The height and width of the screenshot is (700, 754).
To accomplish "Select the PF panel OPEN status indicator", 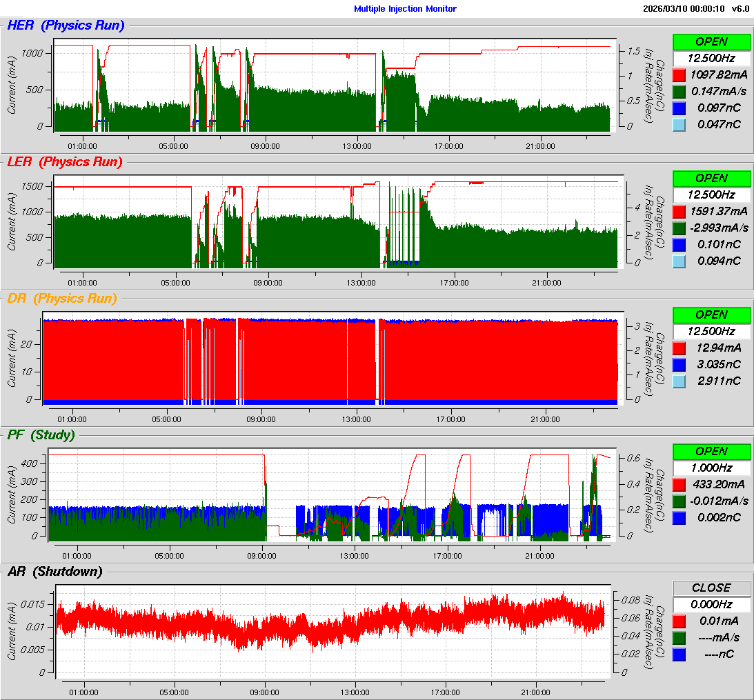I will pyautogui.click(x=711, y=451).
